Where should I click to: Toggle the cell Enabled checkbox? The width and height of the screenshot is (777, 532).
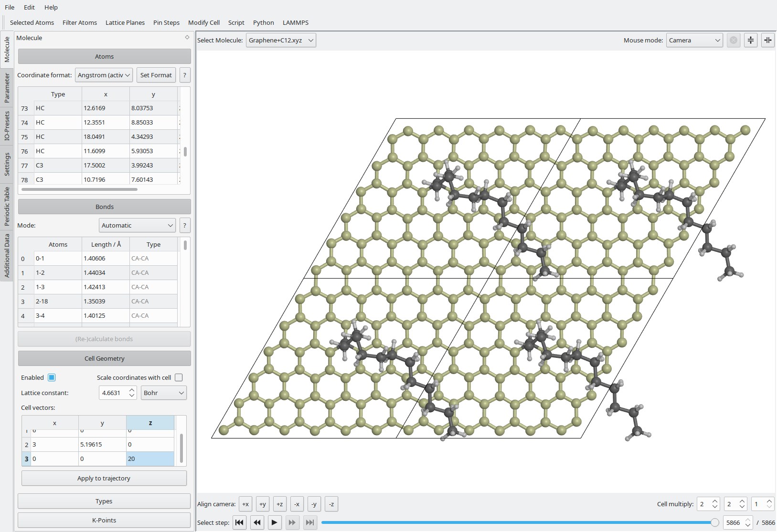click(52, 377)
